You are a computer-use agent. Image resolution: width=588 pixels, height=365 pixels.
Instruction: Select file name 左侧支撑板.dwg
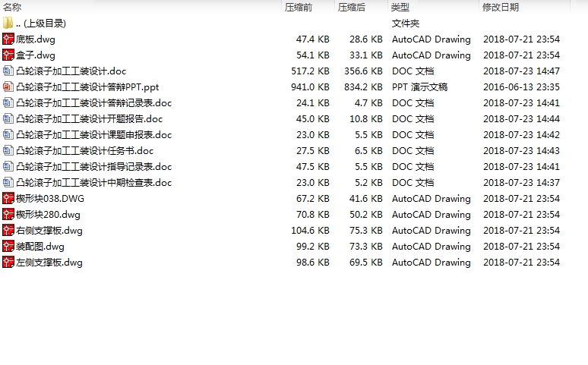[49, 263]
